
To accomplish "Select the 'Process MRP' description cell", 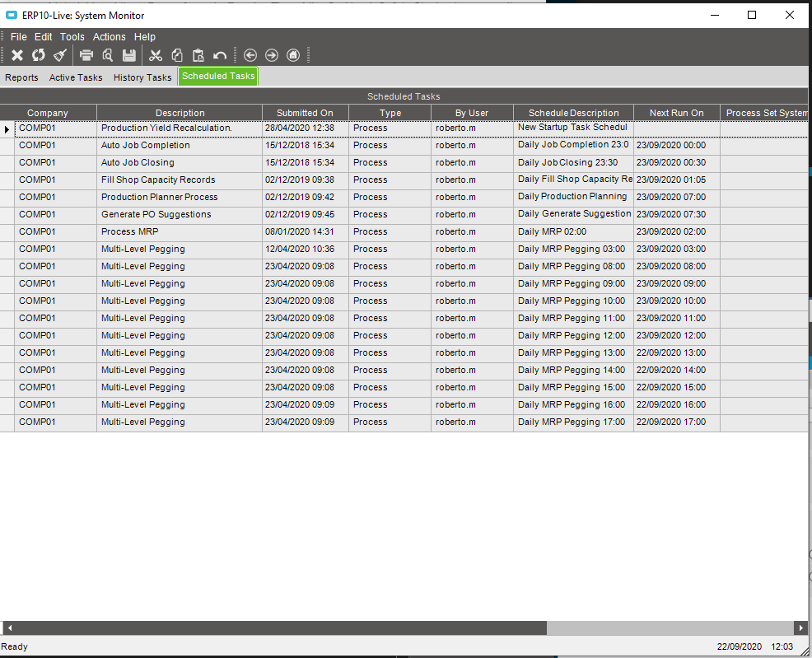I will 180,232.
